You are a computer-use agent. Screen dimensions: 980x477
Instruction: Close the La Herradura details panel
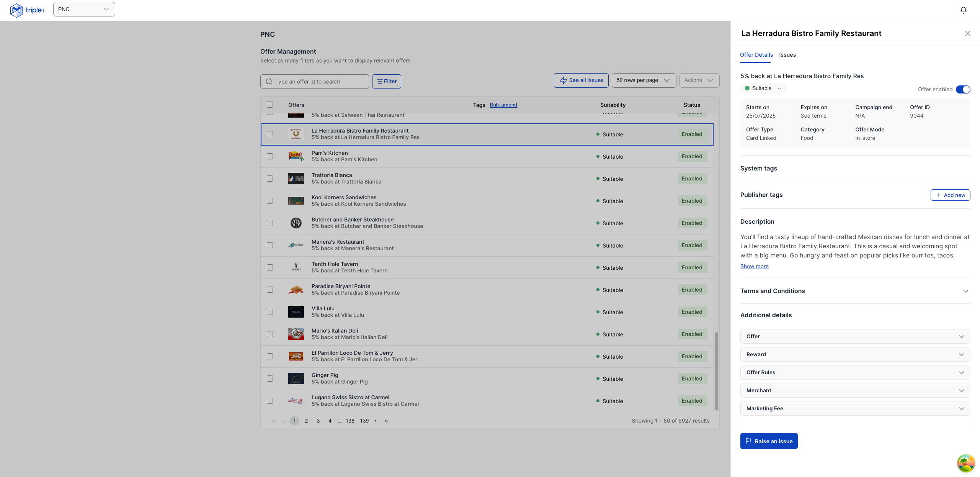967,34
